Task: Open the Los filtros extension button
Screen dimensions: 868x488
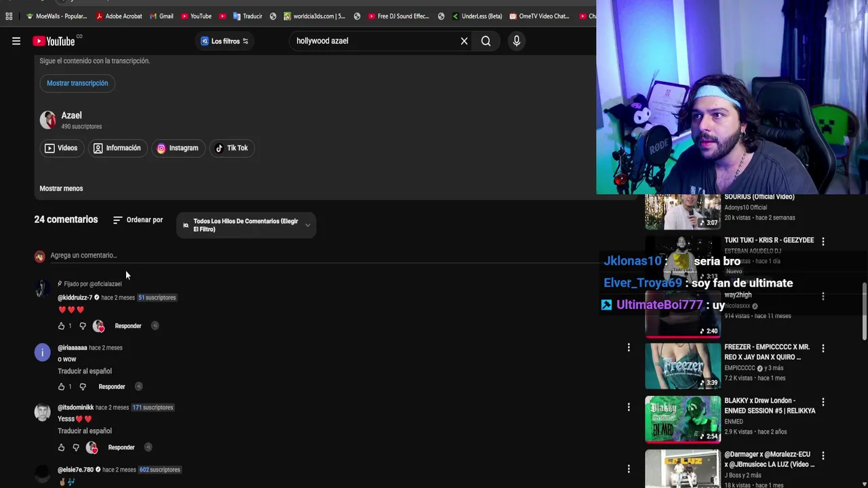Action: (x=224, y=41)
